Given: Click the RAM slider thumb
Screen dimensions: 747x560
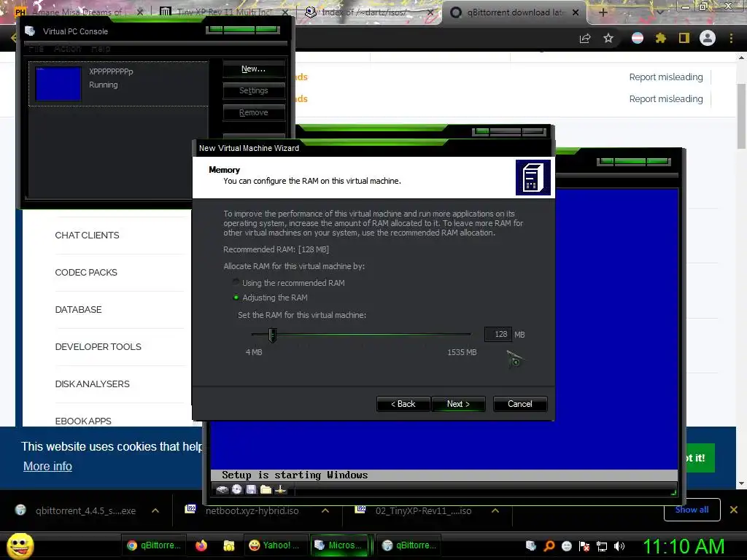Looking at the screenshot, I should point(273,335).
